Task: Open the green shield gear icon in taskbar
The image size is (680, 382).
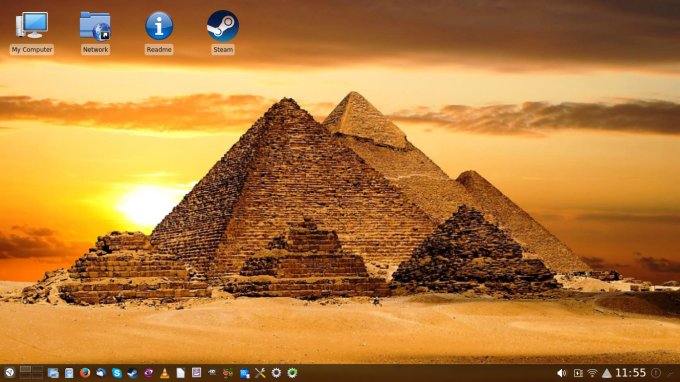Action: 292,373
